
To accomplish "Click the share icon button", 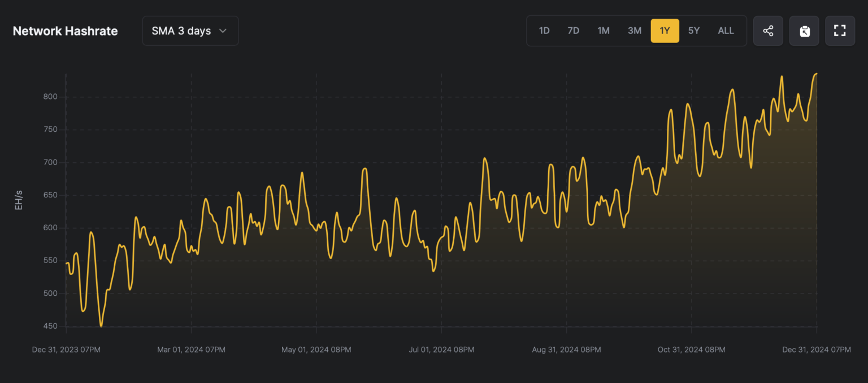I will 768,31.
